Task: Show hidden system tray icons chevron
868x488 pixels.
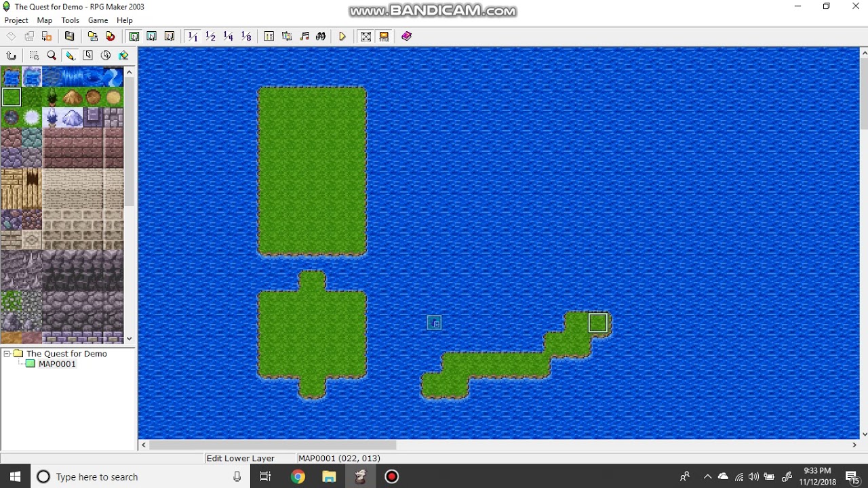Action: [707, 476]
